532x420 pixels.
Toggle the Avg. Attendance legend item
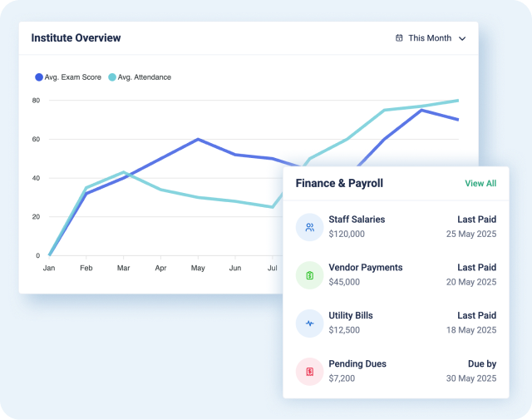pyautogui.click(x=140, y=77)
